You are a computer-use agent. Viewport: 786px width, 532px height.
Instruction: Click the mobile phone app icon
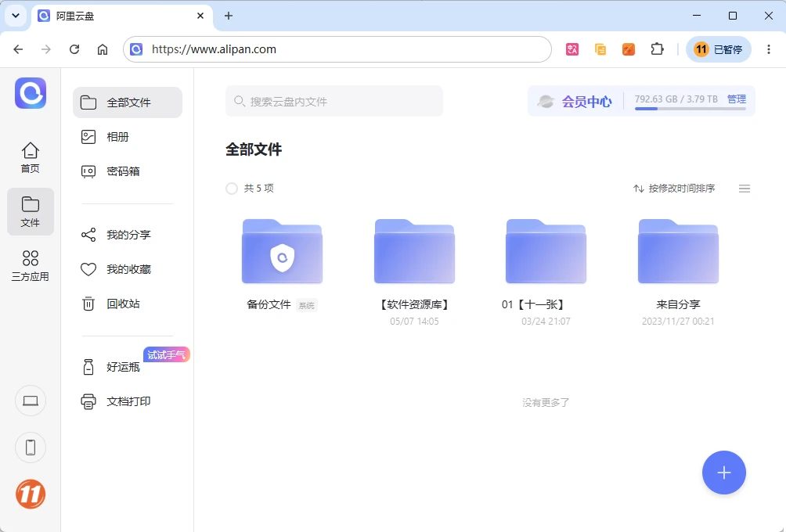click(31, 448)
